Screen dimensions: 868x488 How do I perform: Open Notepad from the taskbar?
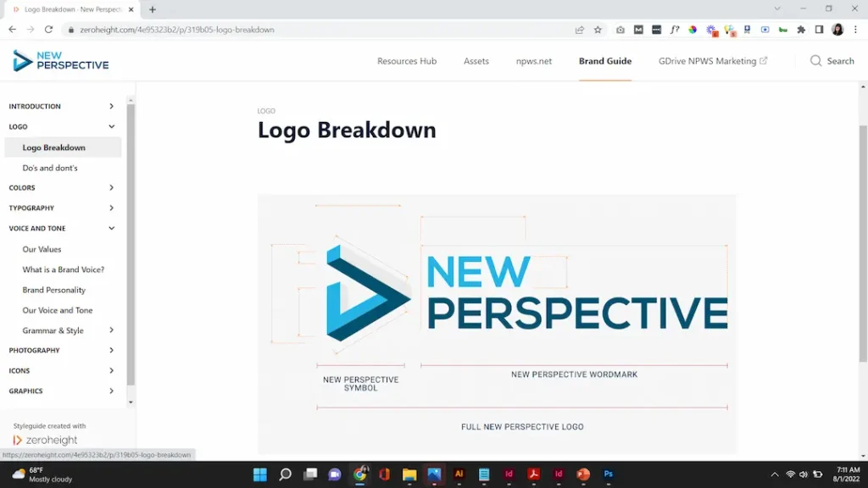pyautogui.click(x=484, y=474)
